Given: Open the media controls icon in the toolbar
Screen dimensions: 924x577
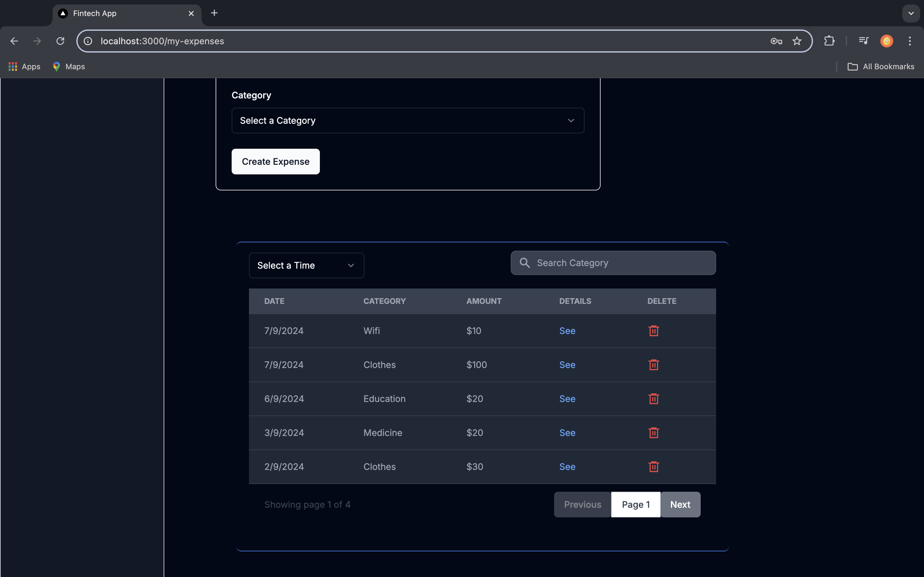Looking at the screenshot, I should point(863,41).
